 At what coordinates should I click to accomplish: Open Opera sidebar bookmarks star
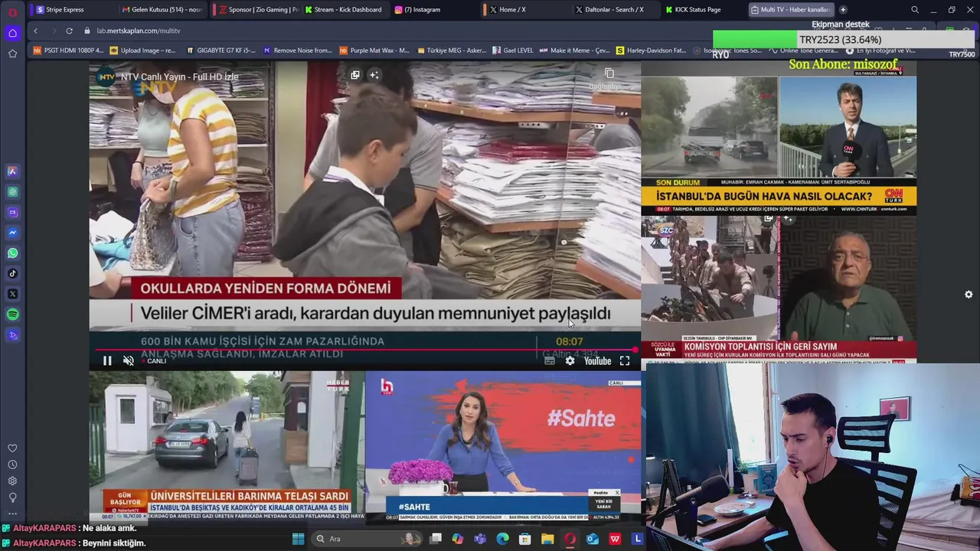[12, 54]
